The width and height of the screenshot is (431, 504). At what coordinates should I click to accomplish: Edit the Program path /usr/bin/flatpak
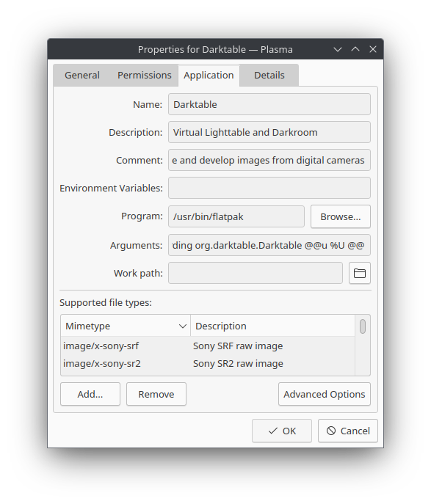click(x=236, y=216)
